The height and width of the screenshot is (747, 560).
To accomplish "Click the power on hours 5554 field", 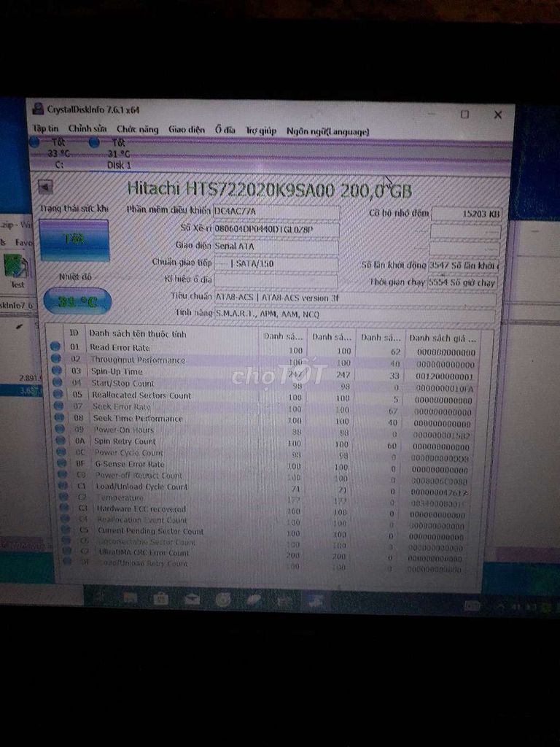I will point(462,282).
